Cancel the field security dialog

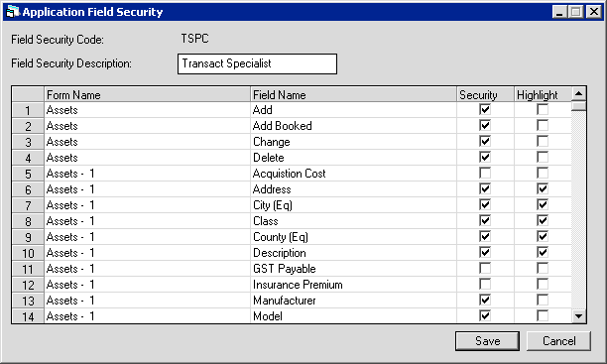click(558, 341)
